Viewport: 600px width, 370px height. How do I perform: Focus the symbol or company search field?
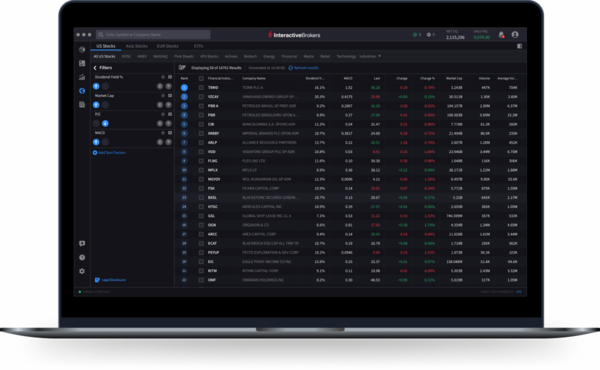coord(153,34)
